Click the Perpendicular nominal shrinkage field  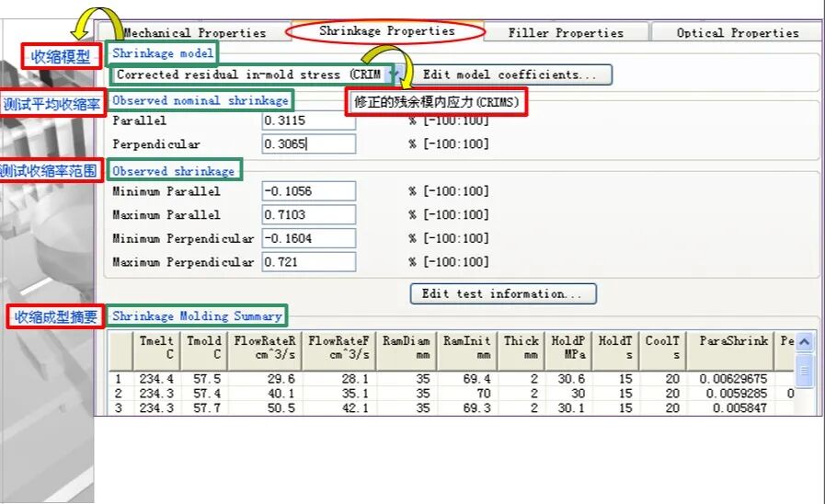308,144
